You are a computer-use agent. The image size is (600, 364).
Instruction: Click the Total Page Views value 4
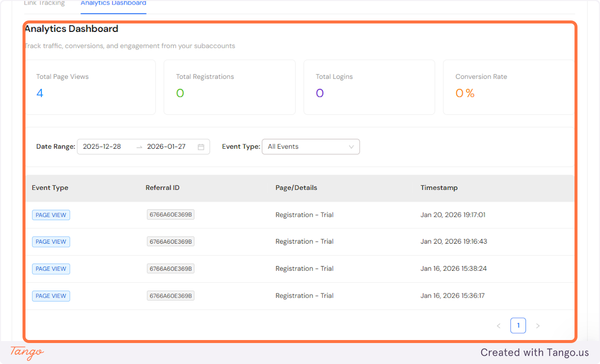pyautogui.click(x=40, y=93)
